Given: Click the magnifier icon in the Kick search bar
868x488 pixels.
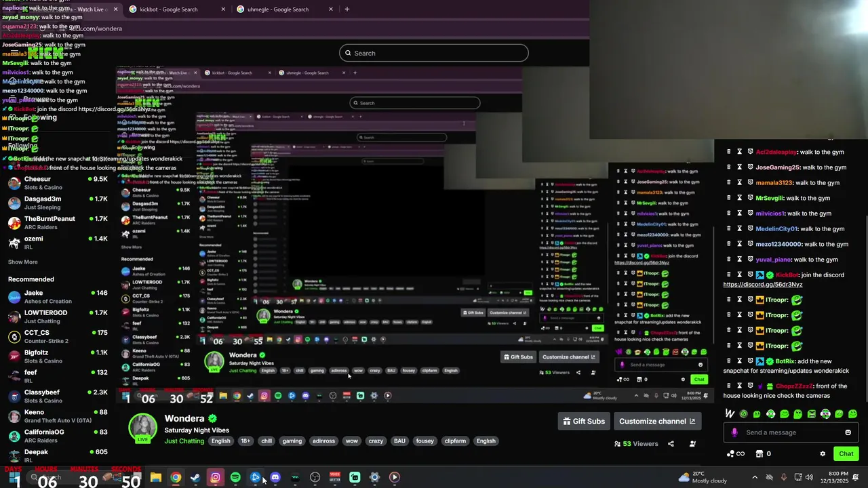Looking at the screenshot, I should coord(348,53).
